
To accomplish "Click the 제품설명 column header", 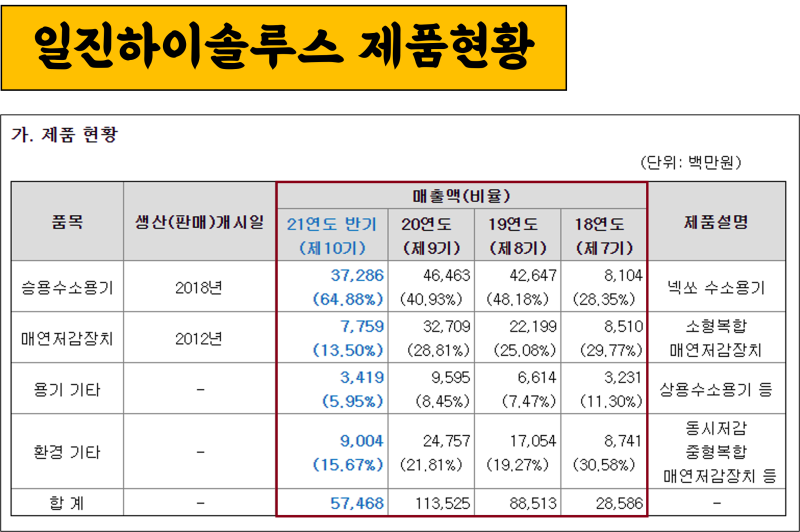I will click(x=716, y=221).
